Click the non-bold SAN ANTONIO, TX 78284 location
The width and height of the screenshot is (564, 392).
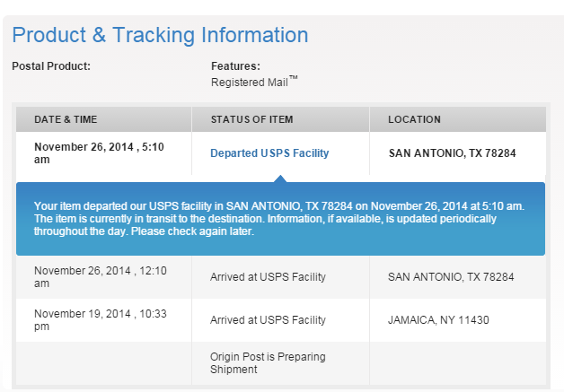[x=451, y=277]
